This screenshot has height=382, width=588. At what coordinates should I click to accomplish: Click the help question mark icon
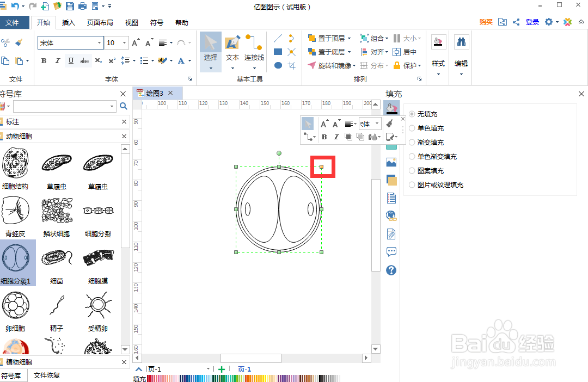391,270
